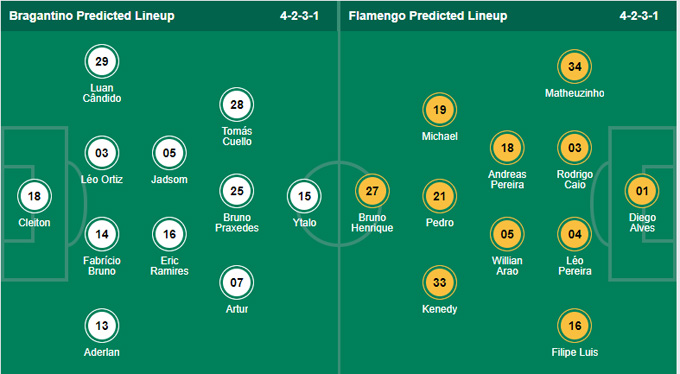
Task: Select Kenedy's number 33 badge
Action: point(440,282)
